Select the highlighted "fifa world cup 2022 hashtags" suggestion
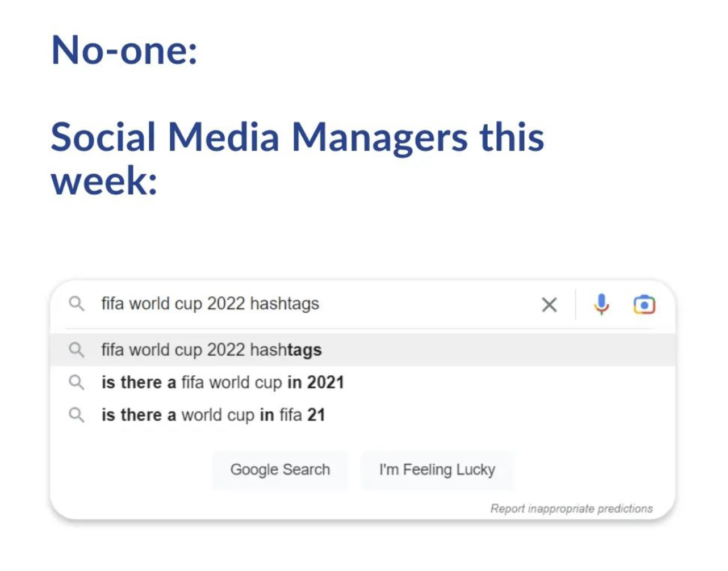The width and height of the screenshot is (728, 571). point(211,350)
